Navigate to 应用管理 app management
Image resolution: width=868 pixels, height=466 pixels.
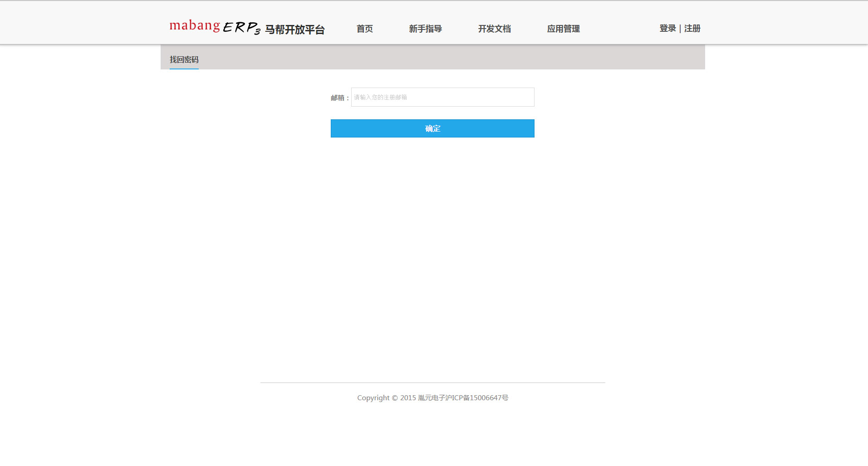(563, 29)
